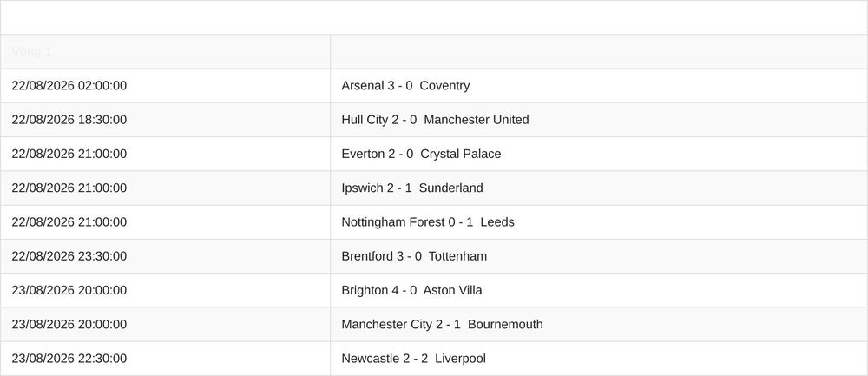Select Newcastle 2 - 2 Liverpool result
Viewport: 868px width, 376px height.
click(413, 359)
